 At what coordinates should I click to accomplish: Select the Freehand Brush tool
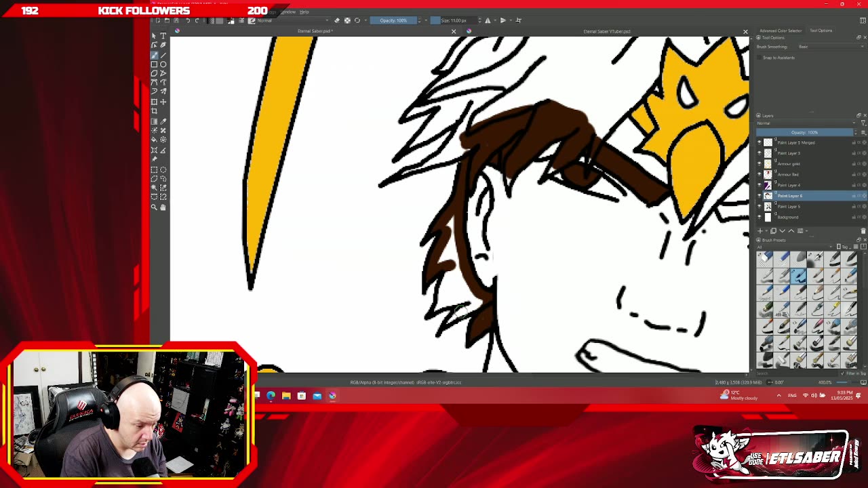click(154, 55)
